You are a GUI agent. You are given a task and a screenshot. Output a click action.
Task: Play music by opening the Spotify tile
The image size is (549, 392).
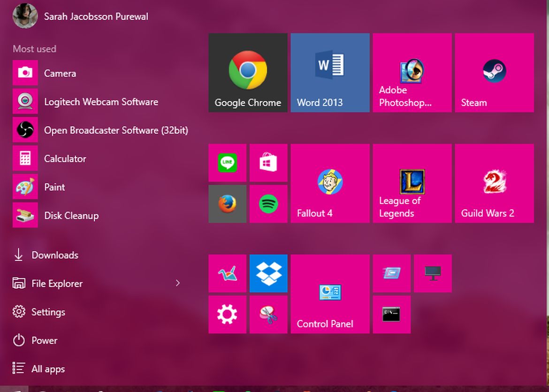(268, 204)
